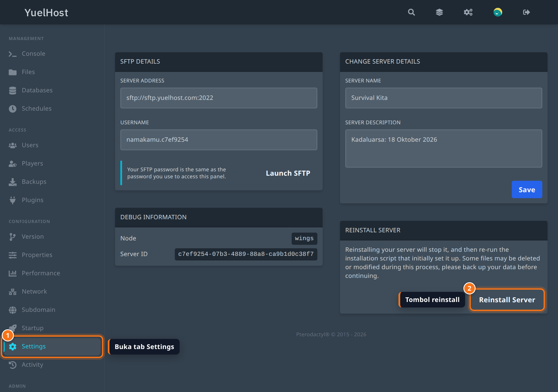Image resolution: width=558 pixels, height=392 pixels.
Task: Click the Subdomain globe icon
Action: [x=12, y=310]
